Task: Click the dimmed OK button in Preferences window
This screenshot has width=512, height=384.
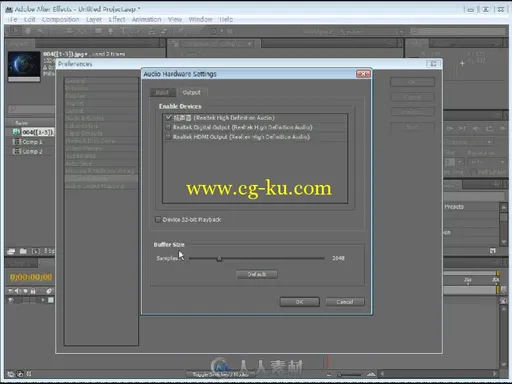Action: (x=412, y=82)
